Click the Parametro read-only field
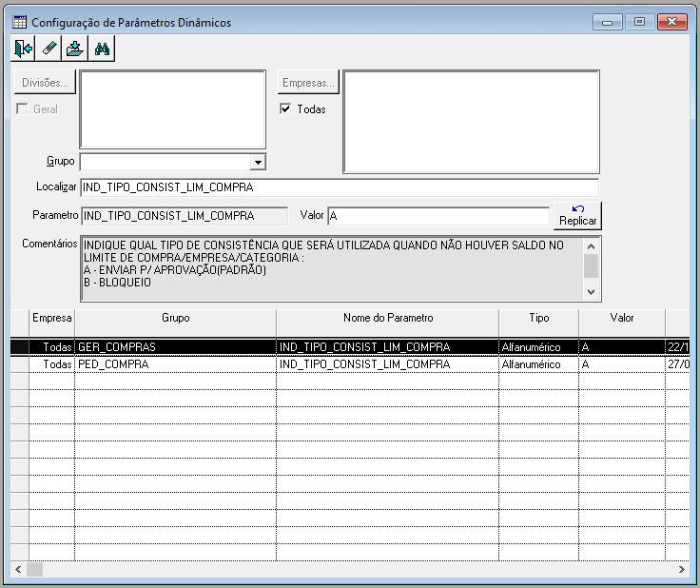The image size is (700, 588). pyautogui.click(x=185, y=216)
